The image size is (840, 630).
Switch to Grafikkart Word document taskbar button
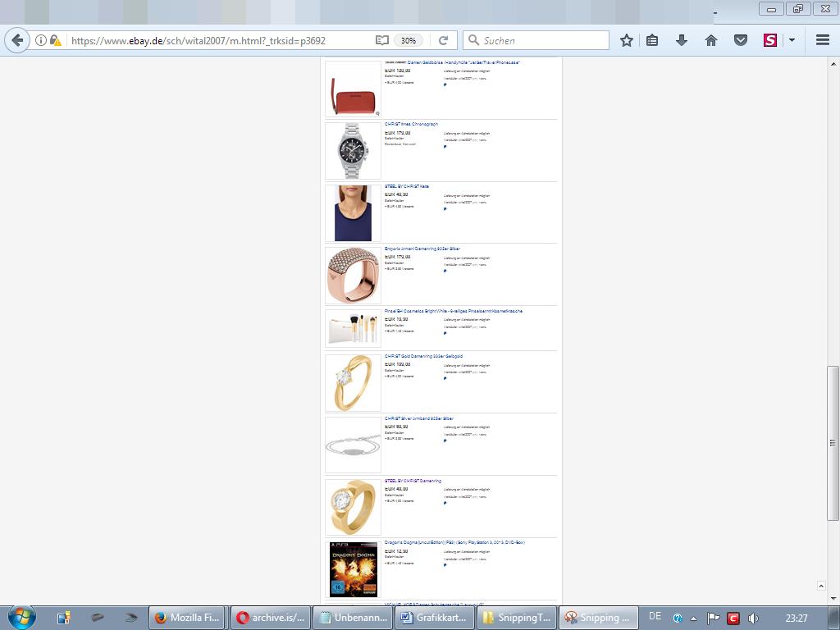435,618
